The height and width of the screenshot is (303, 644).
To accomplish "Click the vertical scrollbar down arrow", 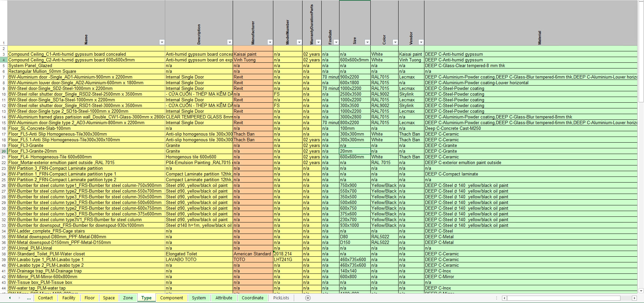I will pyautogui.click(x=641, y=291).
